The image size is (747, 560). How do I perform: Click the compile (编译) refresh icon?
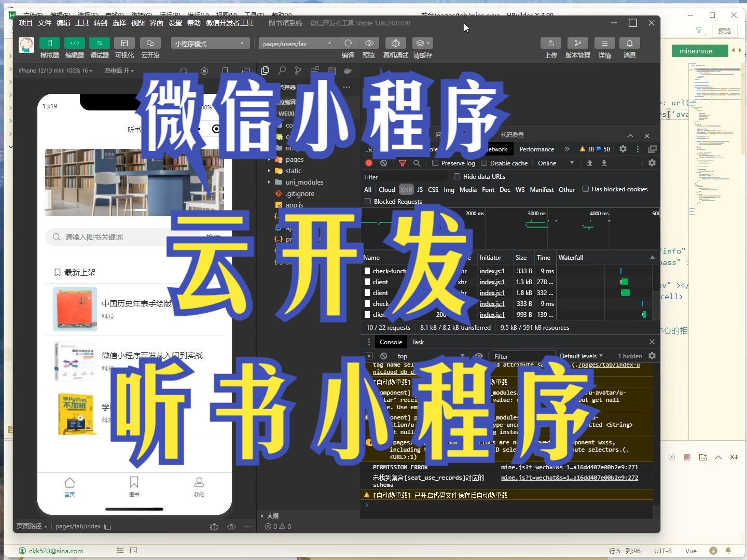pos(348,43)
